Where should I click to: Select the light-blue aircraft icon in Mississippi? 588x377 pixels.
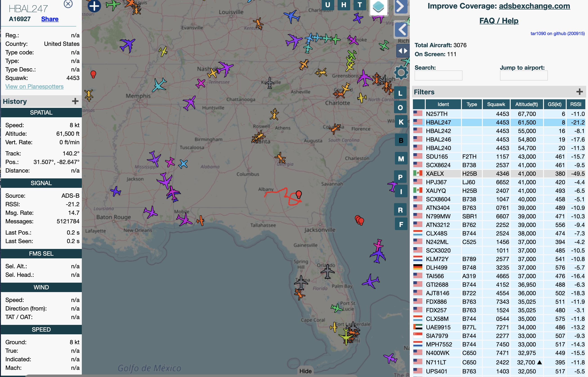[183, 164]
